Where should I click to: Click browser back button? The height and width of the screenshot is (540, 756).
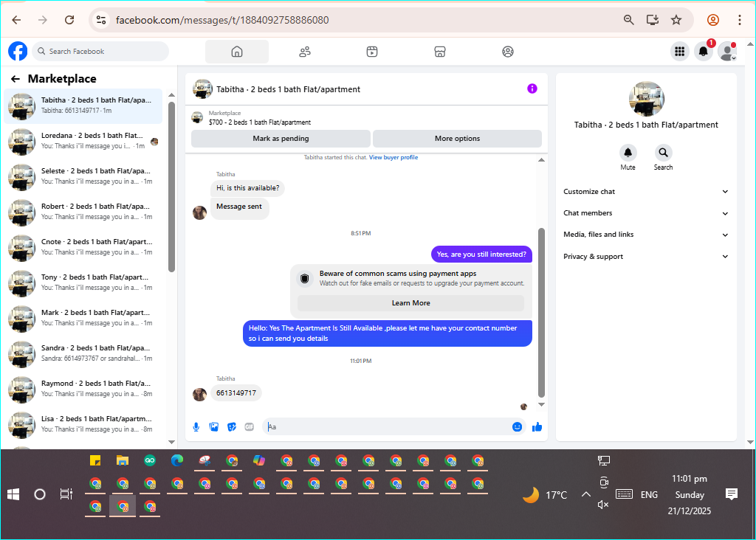(16, 20)
